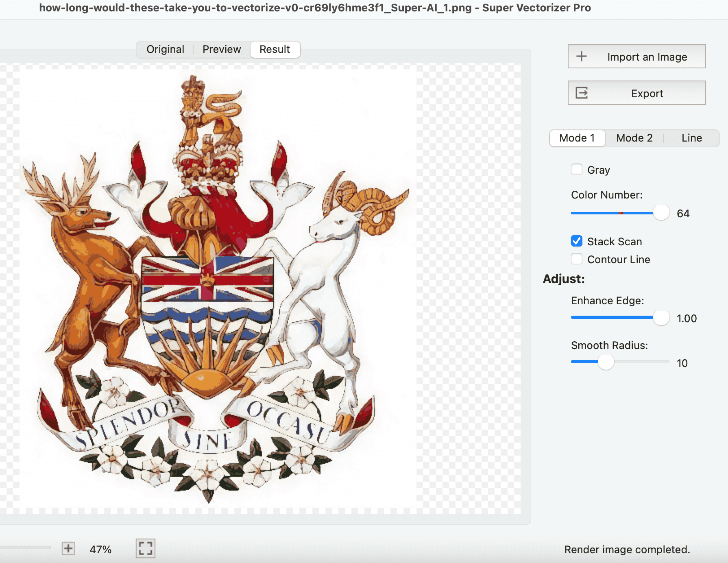Click the Enhance Edge value 1.00

point(687,319)
